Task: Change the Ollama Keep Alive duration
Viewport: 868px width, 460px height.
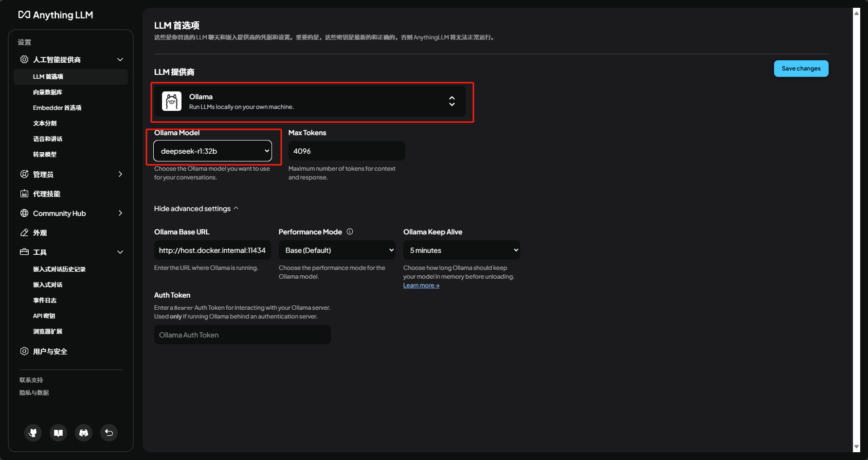Action: click(x=461, y=250)
